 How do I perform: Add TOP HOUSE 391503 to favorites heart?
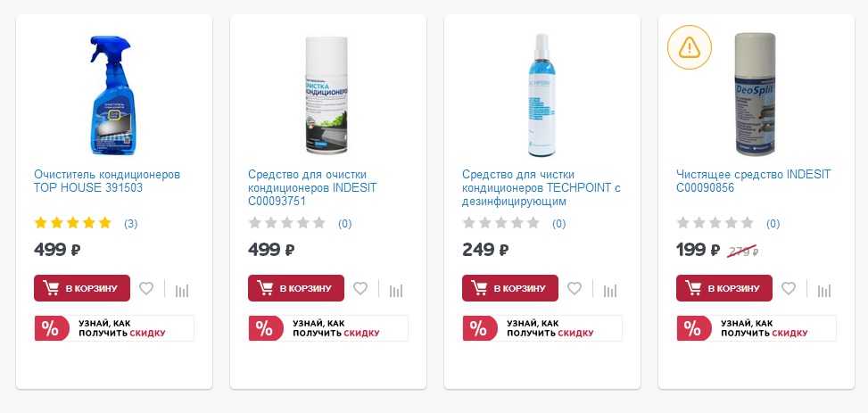point(146,288)
